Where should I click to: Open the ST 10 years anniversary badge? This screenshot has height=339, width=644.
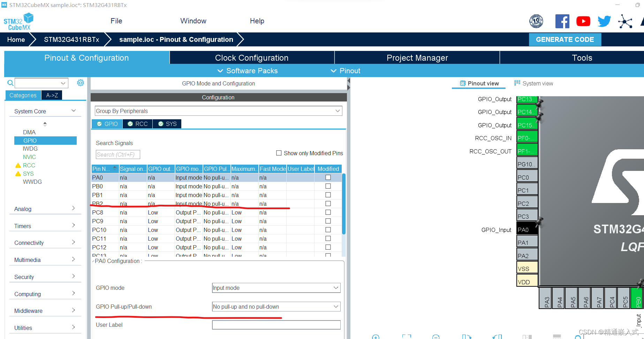pos(536,21)
